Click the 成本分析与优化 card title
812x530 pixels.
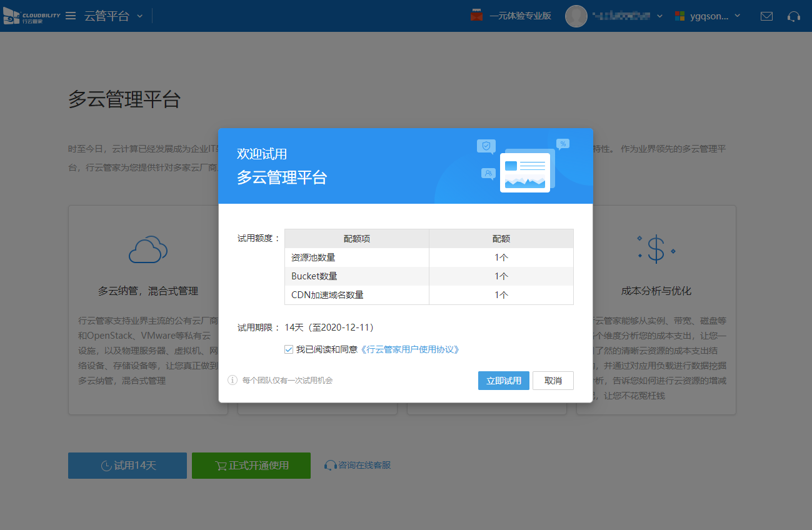[656, 291]
